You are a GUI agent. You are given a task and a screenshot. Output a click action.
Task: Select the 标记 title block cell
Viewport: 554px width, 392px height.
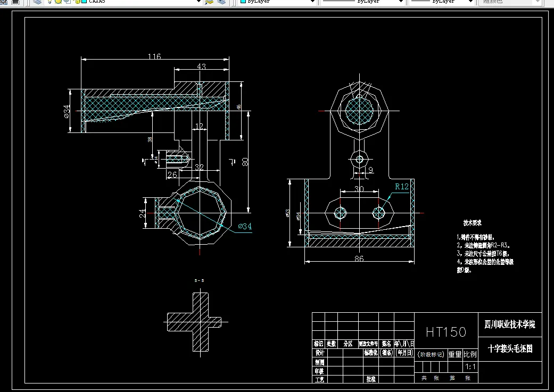(318, 344)
